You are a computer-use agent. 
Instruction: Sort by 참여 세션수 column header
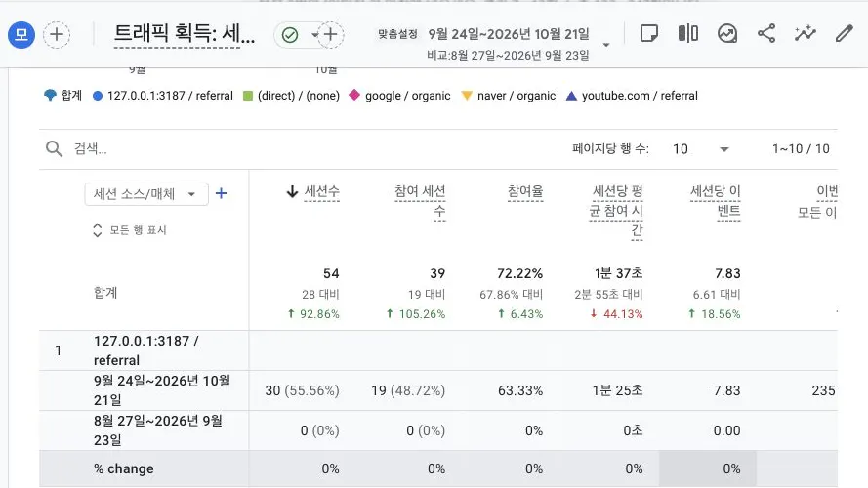point(420,201)
